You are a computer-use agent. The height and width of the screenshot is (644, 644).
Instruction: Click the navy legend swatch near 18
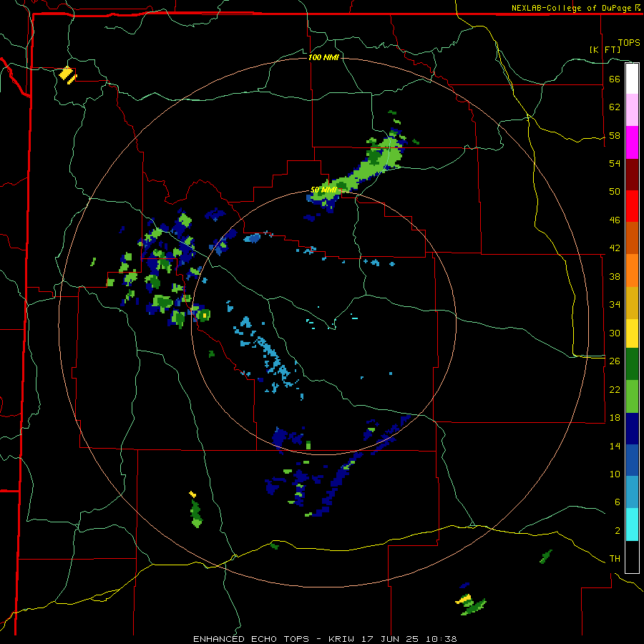[632, 429]
